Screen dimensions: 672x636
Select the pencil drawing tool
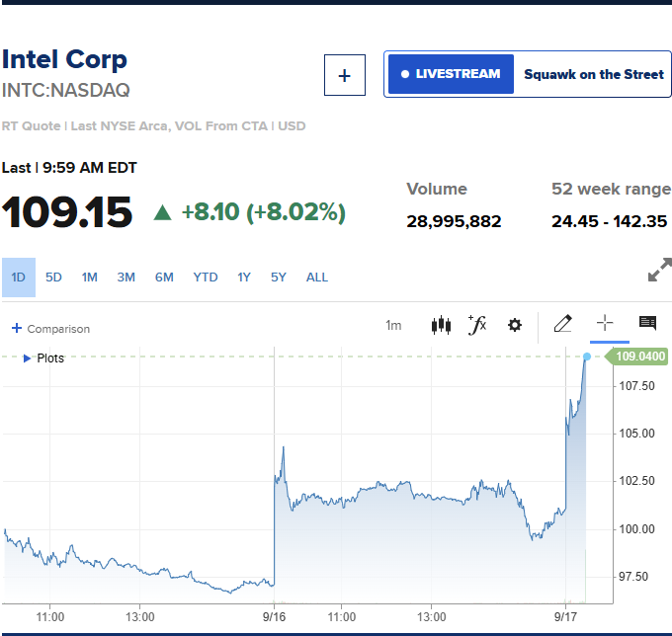tap(562, 323)
